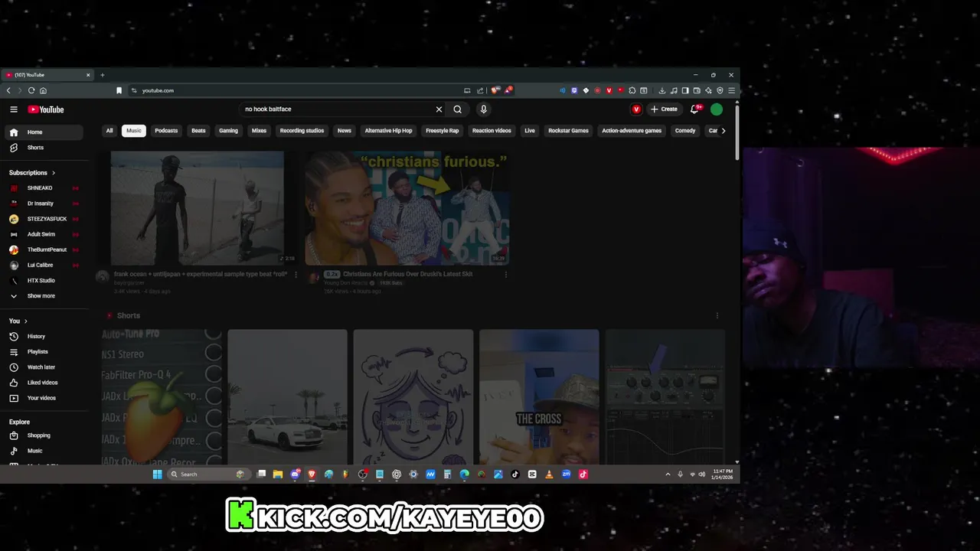Open the Adult Swim channel subscription

[42, 234]
